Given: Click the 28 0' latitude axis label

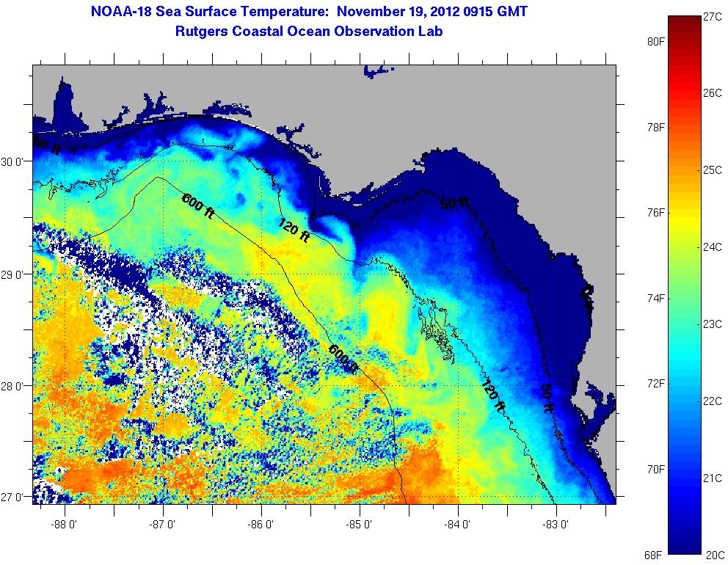Looking at the screenshot, I should 15,386.
